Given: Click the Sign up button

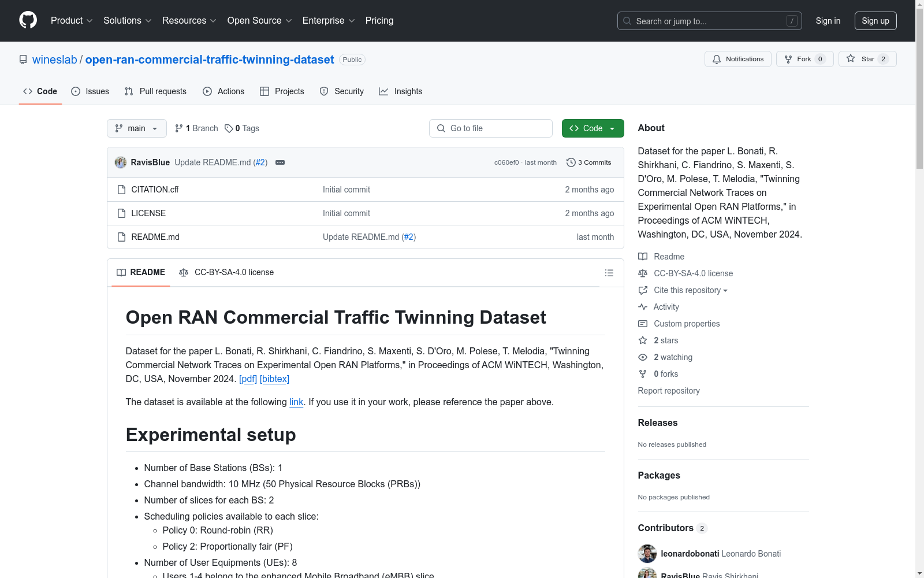Looking at the screenshot, I should pyautogui.click(x=875, y=21).
